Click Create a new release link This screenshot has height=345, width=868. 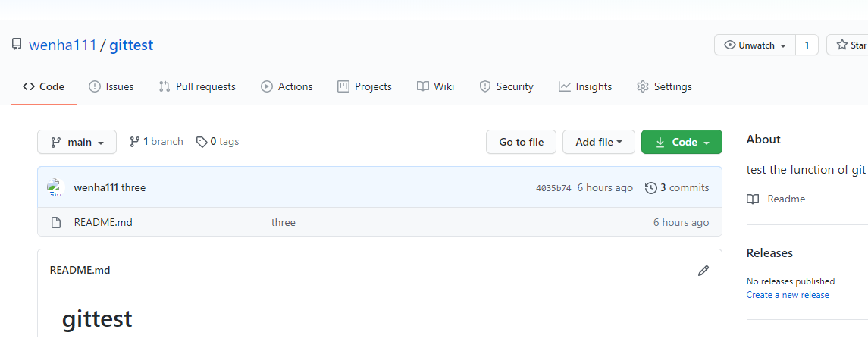click(788, 295)
